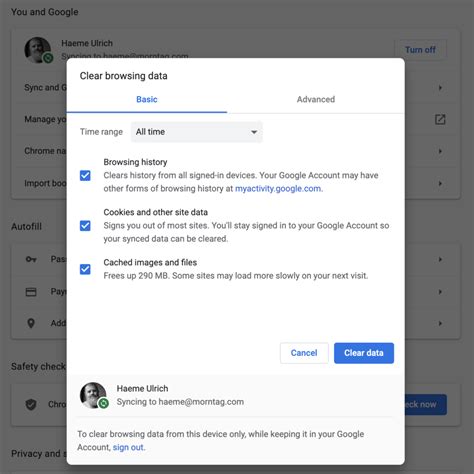Uncheck Cookies and other site data

[85, 226]
